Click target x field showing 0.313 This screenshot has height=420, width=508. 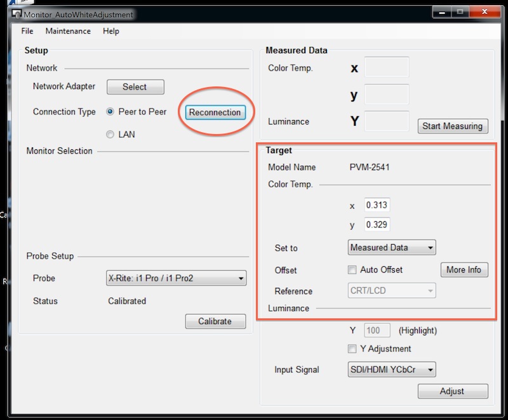377,205
